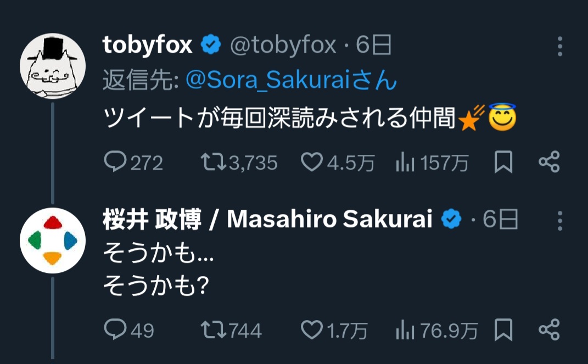This screenshot has width=588, height=364.
Task: Reply to Masahiro Sakurai's tweet
Action: coord(115,330)
